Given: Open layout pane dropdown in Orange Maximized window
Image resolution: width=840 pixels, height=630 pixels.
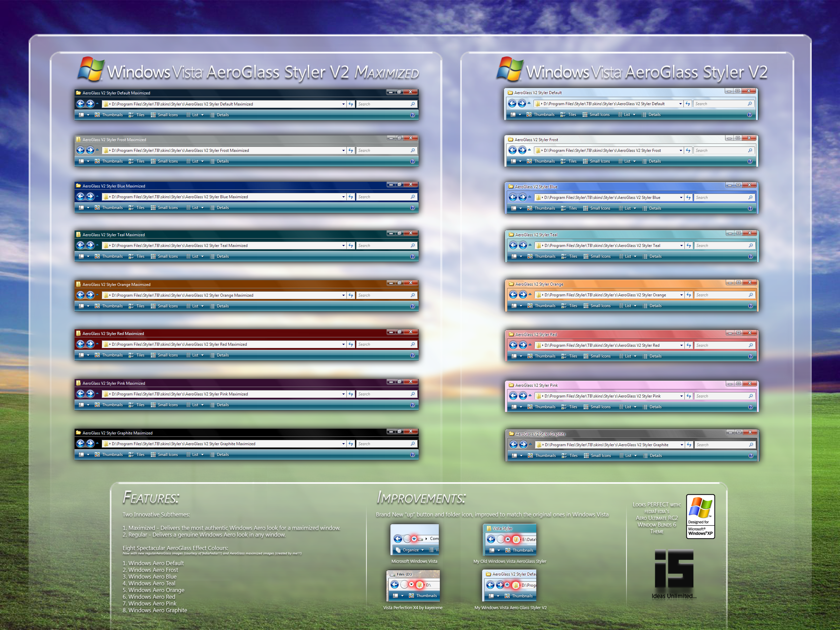Looking at the screenshot, I should (88, 306).
